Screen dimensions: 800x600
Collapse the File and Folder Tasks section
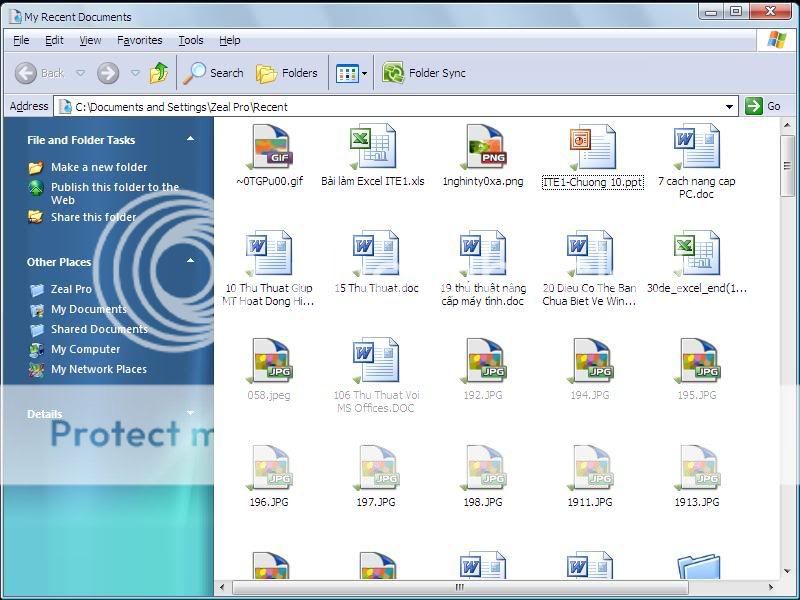point(190,140)
